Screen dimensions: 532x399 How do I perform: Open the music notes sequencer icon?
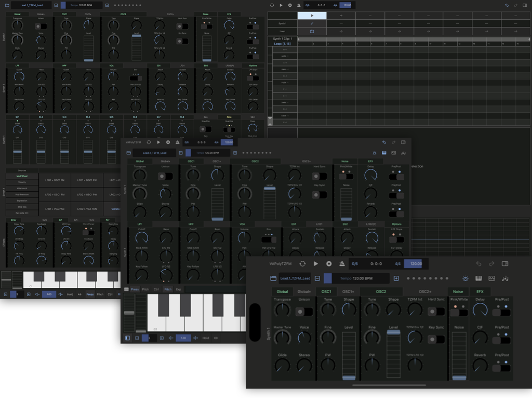click(x=505, y=278)
